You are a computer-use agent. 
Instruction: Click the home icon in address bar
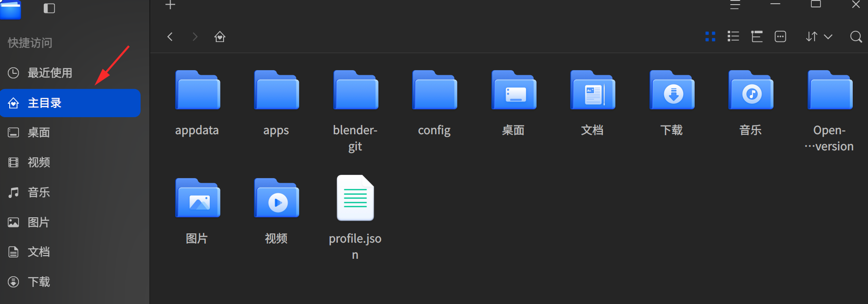tap(220, 36)
